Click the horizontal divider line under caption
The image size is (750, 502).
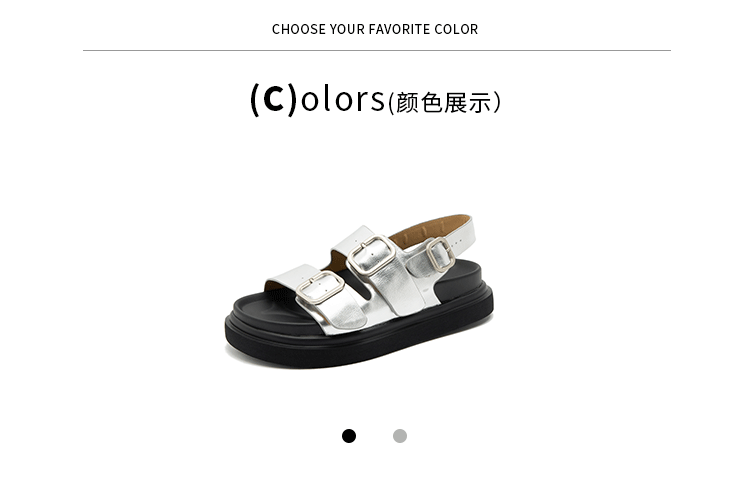click(x=376, y=50)
